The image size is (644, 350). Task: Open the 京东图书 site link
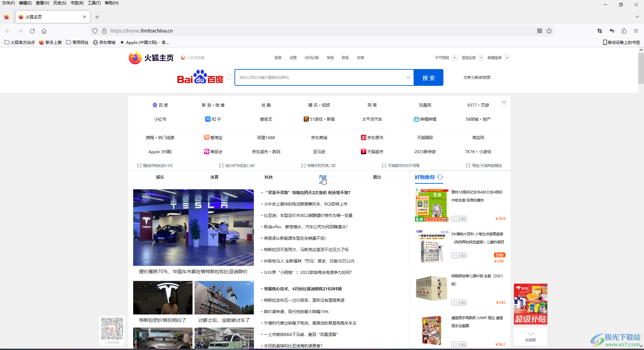coord(372,137)
